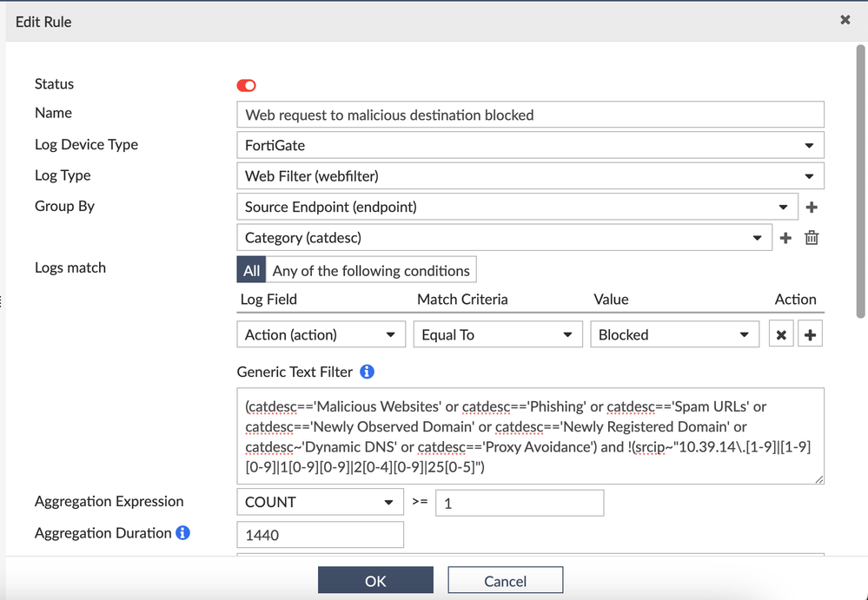Screen dimensions: 868x600
Task: Delete the Category (catdesc) group by
Action: tap(812, 238)
